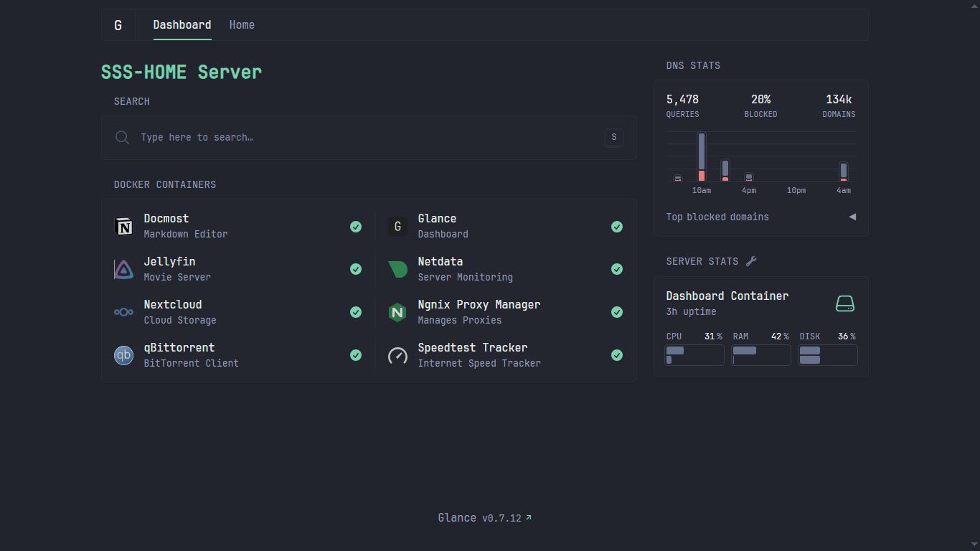The height and width of the screenshot is (551, 980).
Task: Click the 10am bar in DNS chart
Action: [x=702, y=157]
